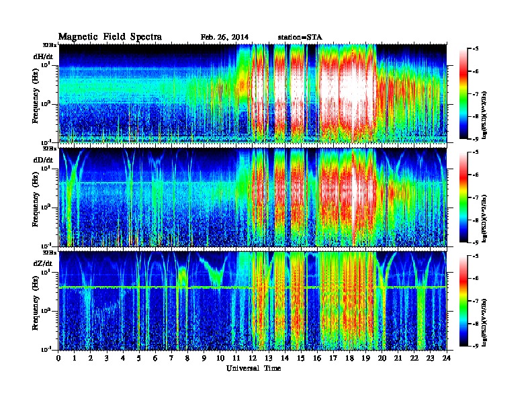Viewport: 532px width, 411px height.
Task: Click inside the dH/dt spectrogram plot
Action: tap(253, 93)
